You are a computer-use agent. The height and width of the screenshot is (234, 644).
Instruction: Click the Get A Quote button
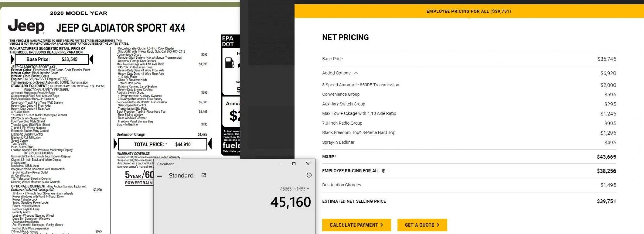tap(422, 225)
